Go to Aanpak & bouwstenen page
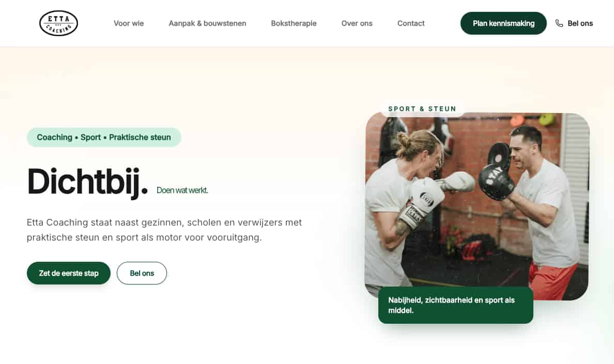 pyautogui.click(x=208, y=23)
